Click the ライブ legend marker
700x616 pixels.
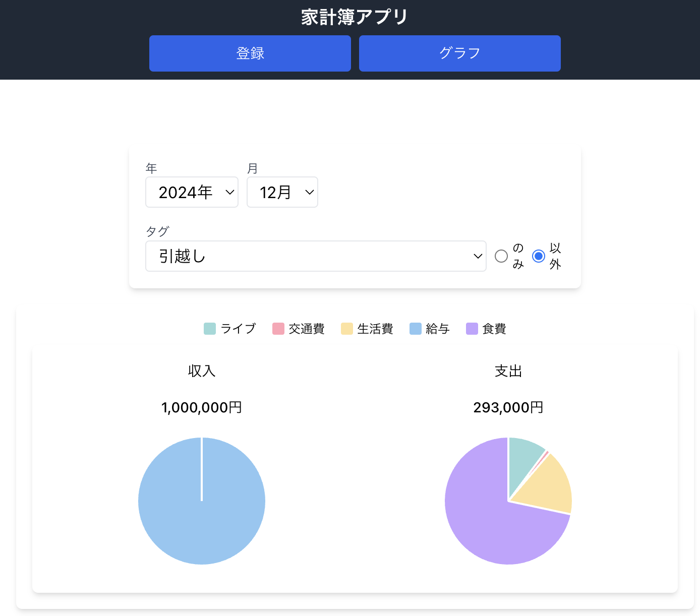tap(209, 328)
